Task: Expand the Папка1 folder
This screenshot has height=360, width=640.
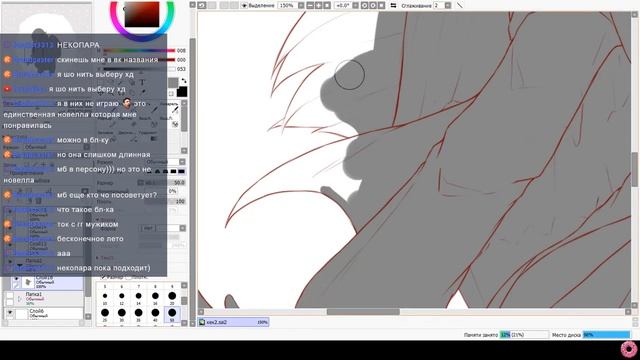Action: (x=20, y=299)
